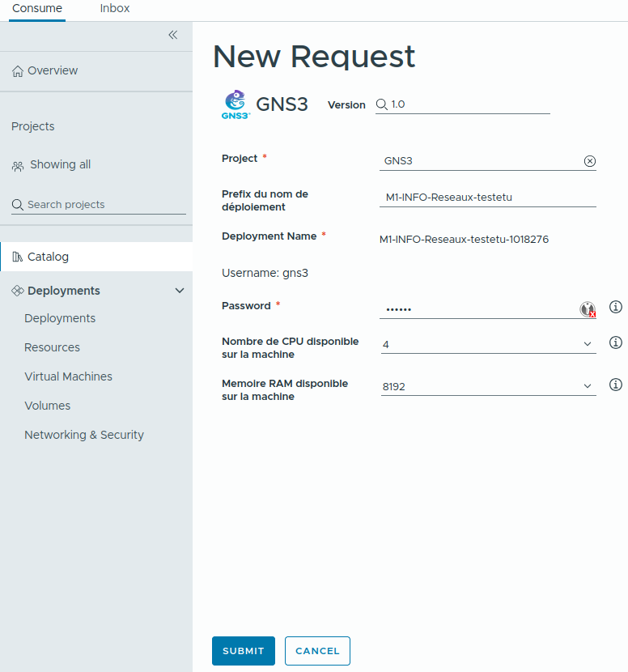This screenshot has height=672, width=628.
Task: Click the GNS3 chameleon logo
Action: pos(235,104)
